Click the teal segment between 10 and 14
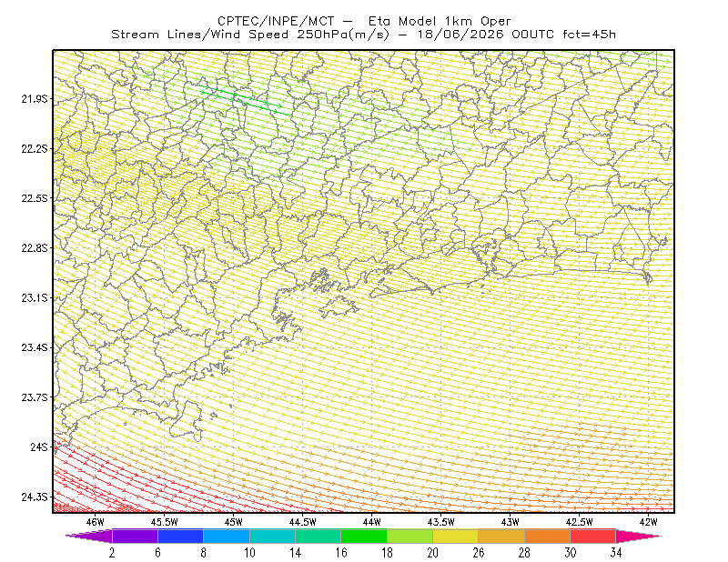 [x=272, y=536]
